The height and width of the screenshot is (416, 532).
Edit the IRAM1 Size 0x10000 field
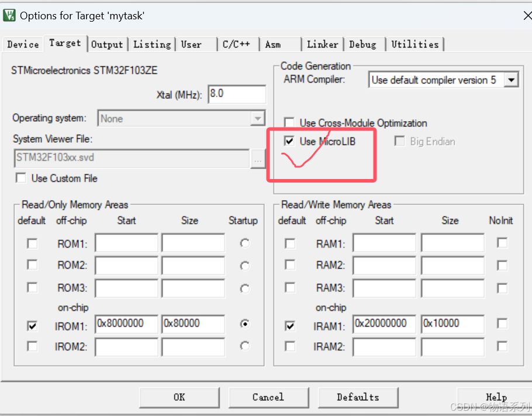[x=452, y=324]
